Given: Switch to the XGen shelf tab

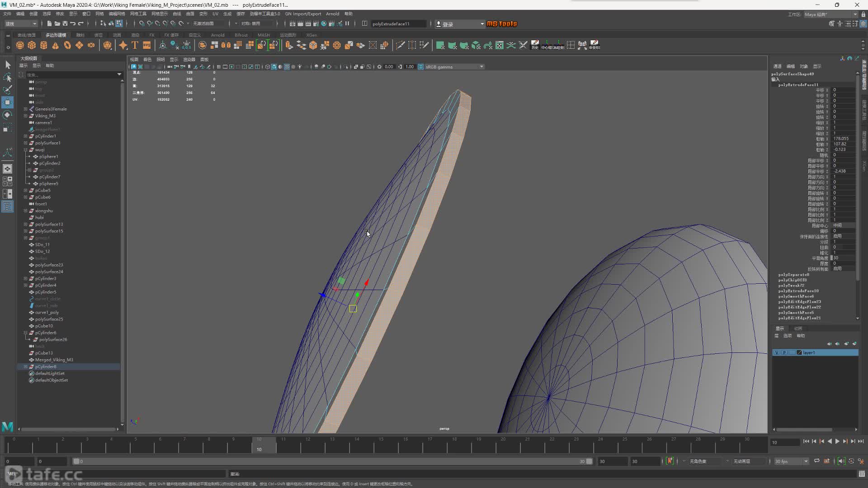Looking at the screenshot, I should [311, 35].
